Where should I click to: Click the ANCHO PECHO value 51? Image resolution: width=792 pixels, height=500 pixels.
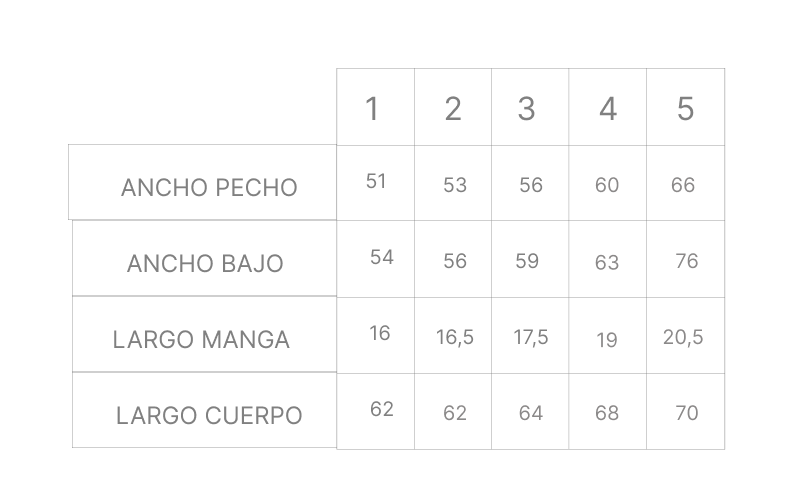click(376, 181)
